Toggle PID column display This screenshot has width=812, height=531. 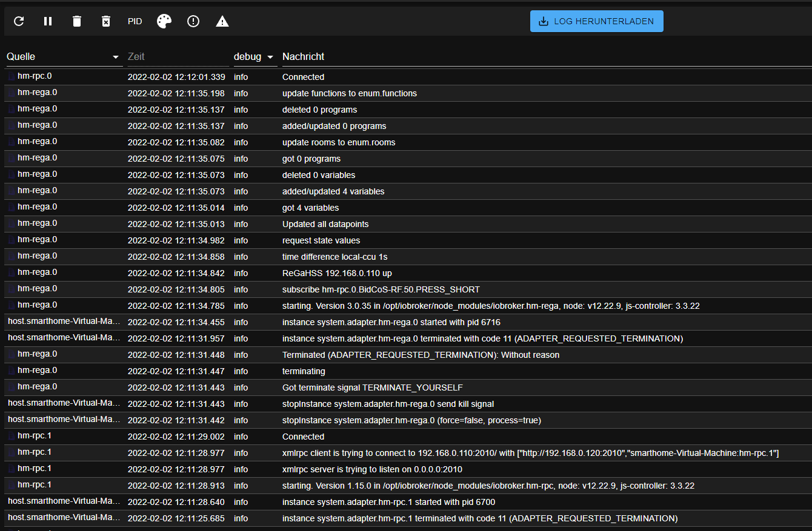coord(135,21)
